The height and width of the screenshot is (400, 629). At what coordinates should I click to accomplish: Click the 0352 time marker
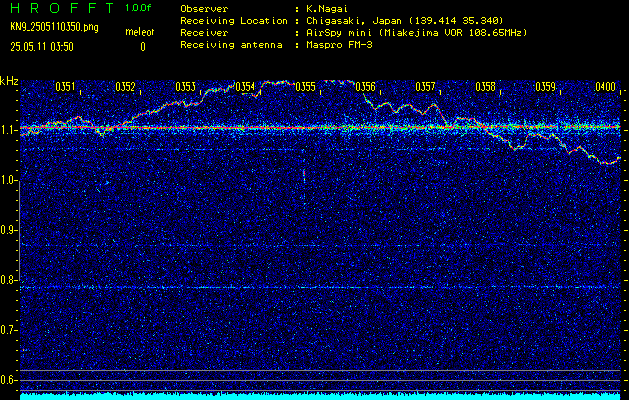(126, 87)
